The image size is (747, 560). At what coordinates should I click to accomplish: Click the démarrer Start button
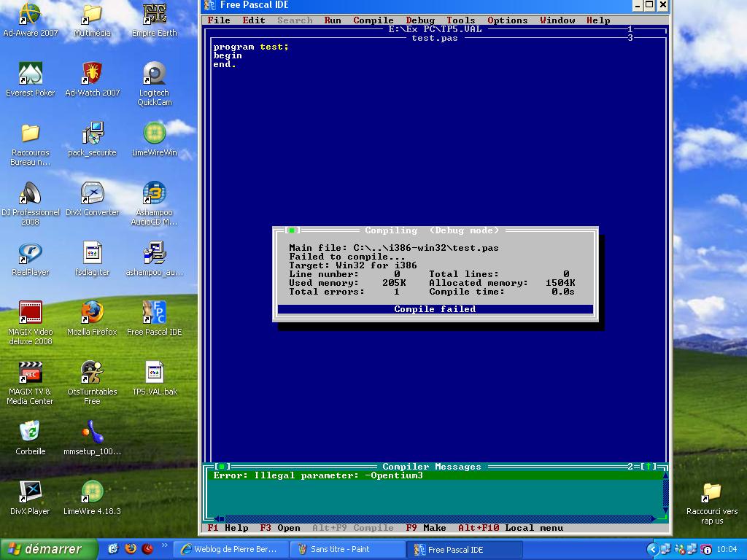point(49,549)
